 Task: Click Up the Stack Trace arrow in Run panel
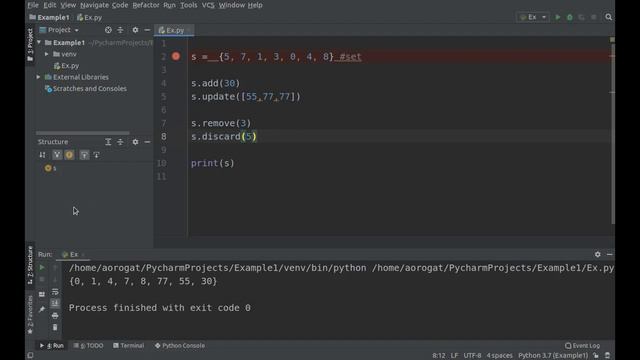(55, 268)
